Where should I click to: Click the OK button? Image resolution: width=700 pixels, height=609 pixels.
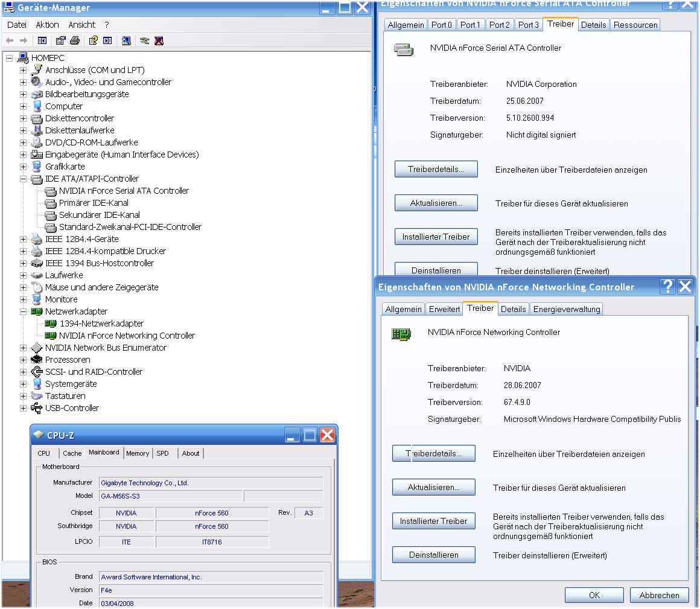coord(594,595)
